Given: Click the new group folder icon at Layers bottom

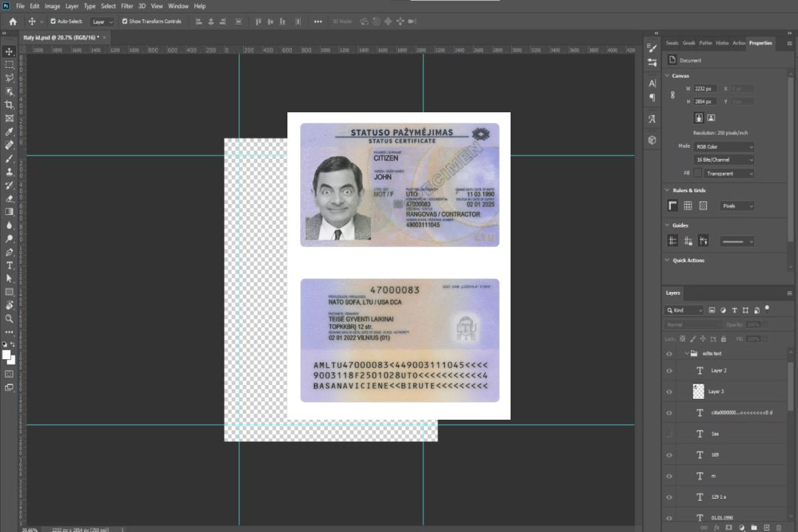Looking at the screenshot, I should [x=754, y=528].
